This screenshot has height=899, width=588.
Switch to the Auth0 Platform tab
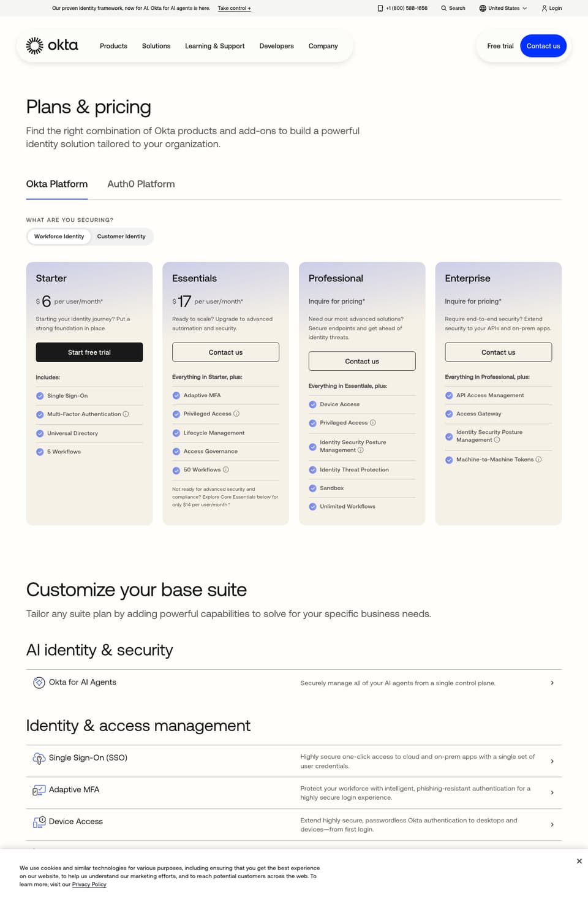tap(141, 184)
